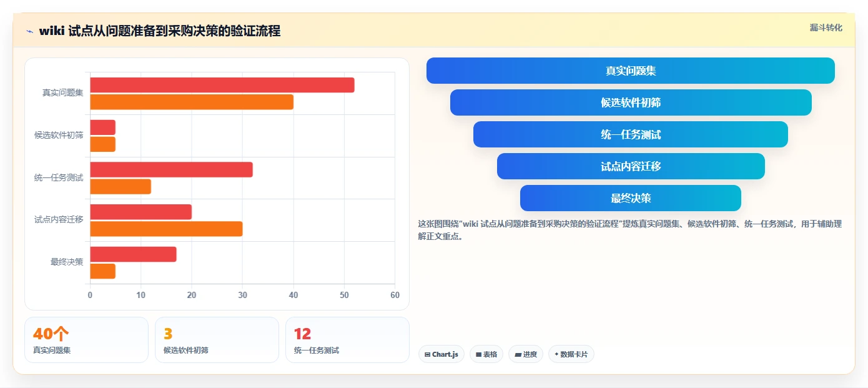Click the 候选软件初筛 y-axis label
The height and width of the screenshot is (388, 868).
(x=59, y=135)
